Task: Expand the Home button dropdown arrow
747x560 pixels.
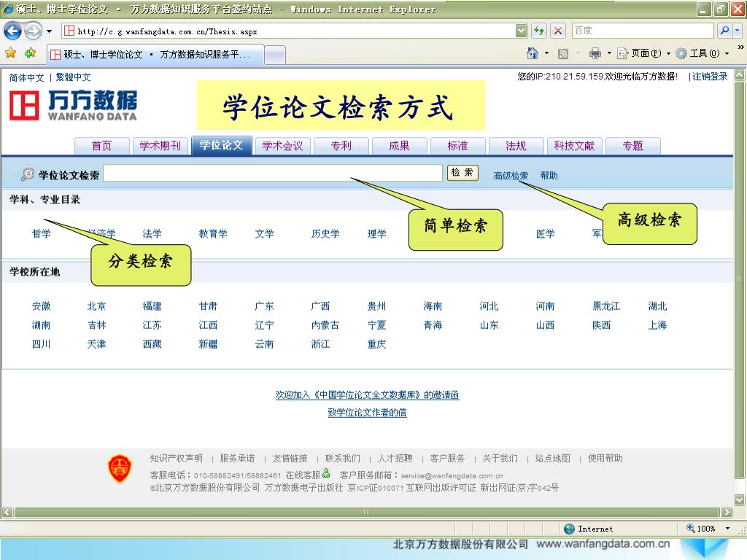Action: (x=546, y=52)
